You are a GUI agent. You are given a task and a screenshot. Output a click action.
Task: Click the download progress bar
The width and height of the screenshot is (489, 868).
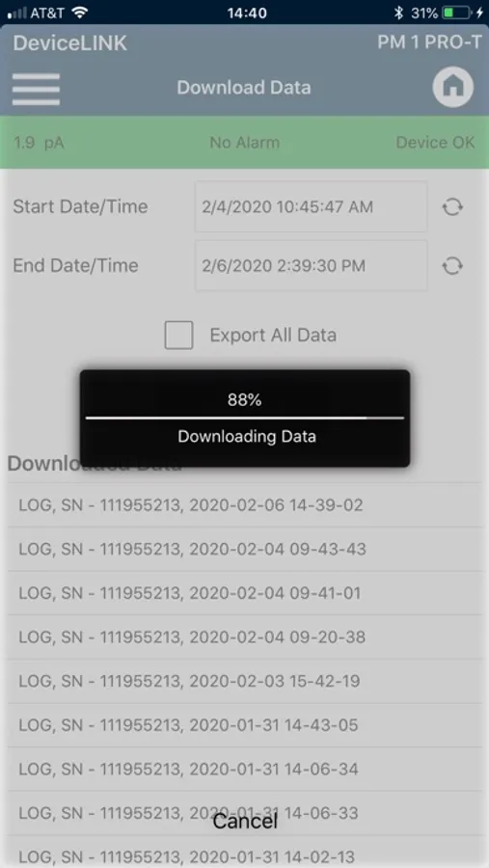tap(245, 418)
